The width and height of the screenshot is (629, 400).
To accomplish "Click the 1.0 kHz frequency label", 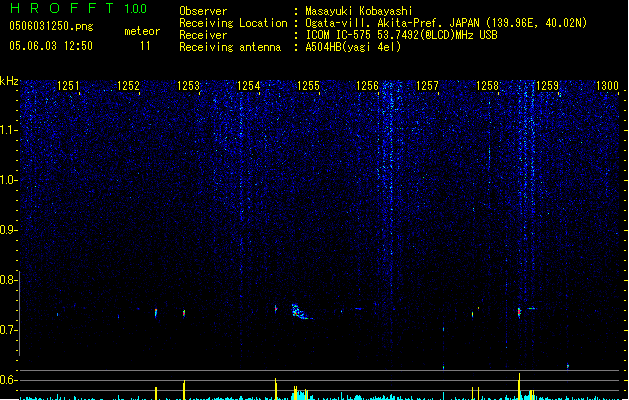I will [8, 180].
